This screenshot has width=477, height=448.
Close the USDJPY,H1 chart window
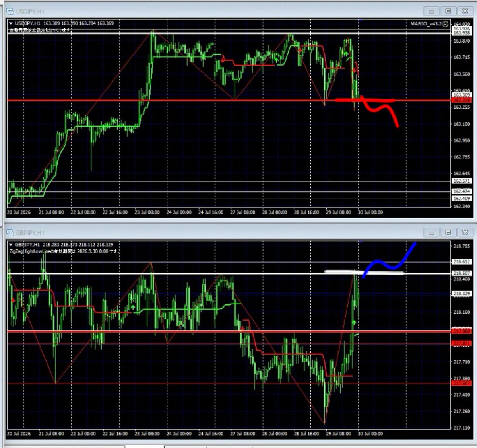[x=465, y=11]
